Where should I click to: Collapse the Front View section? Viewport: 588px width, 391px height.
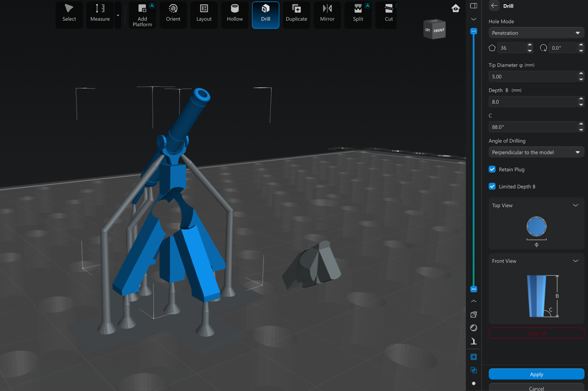576,261
